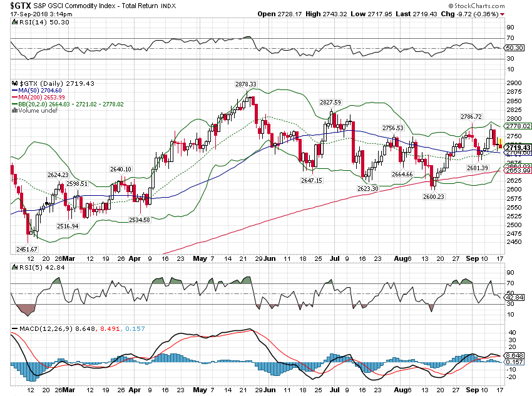This screenshot has height=396, width=532.
Task: Click the 2786.72 price label
Action: 471,116
